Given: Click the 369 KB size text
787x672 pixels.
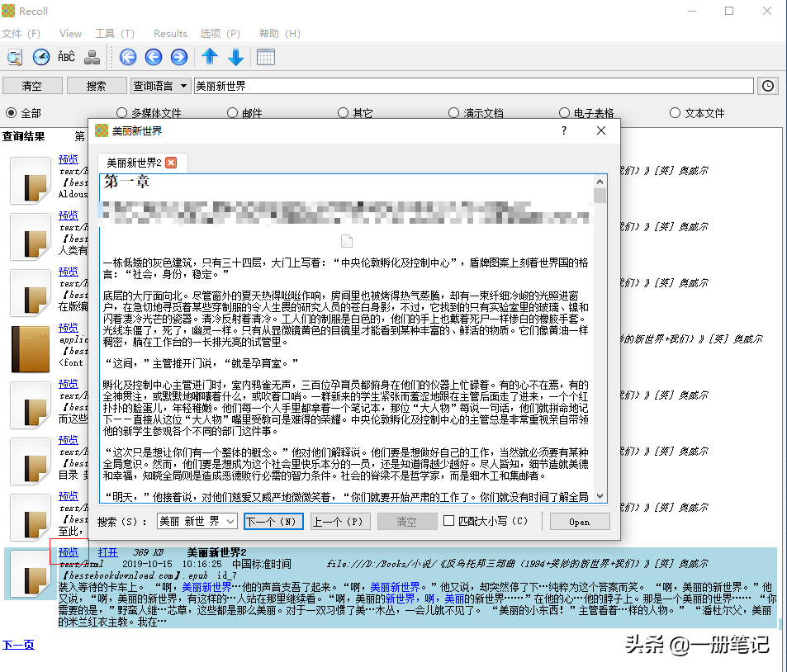Looking at the screenshot, I should click(148, 552).
